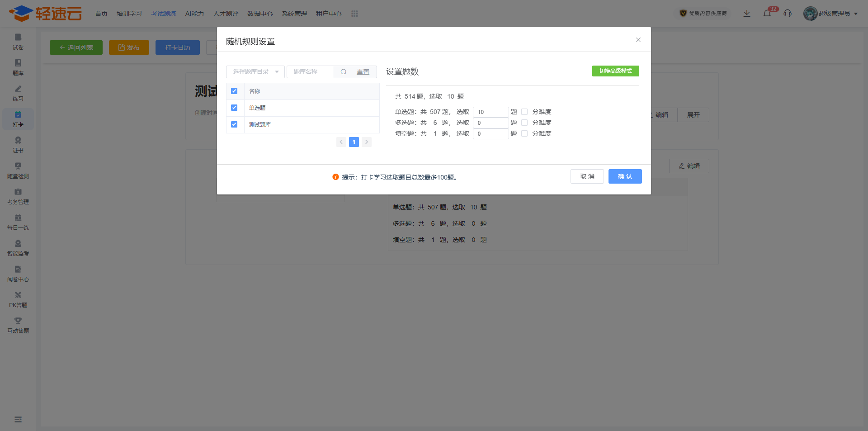Enable 分难度 for 单选题
The image size is (868, 431).
[524, 112]
